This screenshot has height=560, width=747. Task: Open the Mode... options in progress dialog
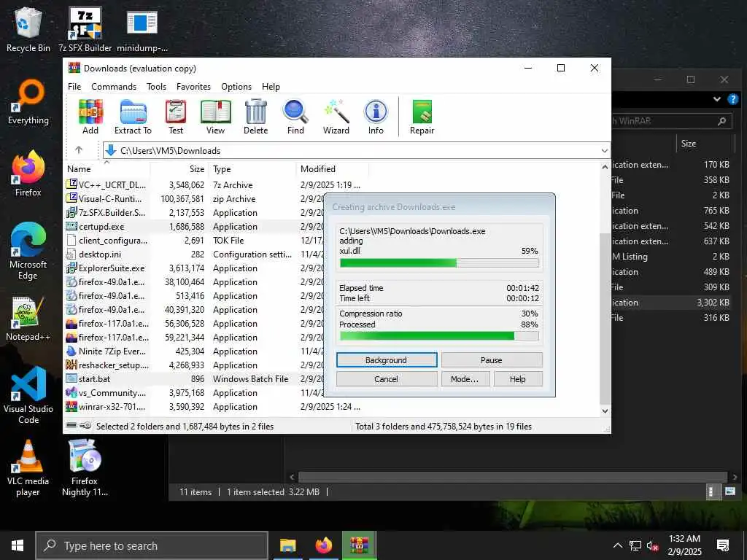[x=465, y=379]
